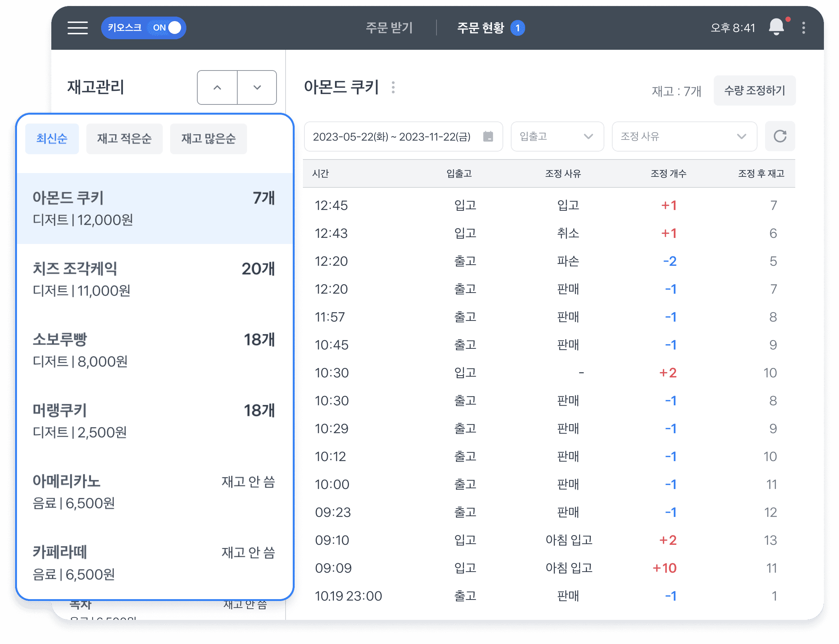Open top bar three-dot menu

[804, 28]
